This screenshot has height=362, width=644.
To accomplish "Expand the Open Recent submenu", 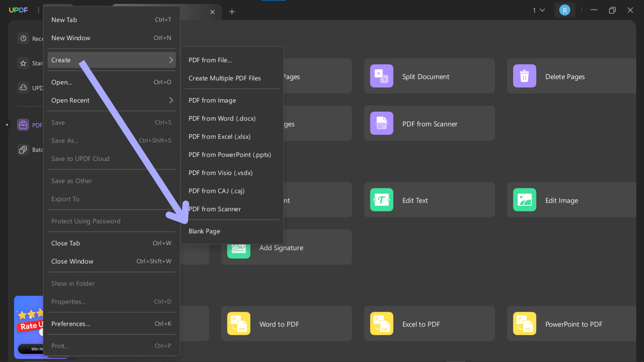I will point(171,100).
